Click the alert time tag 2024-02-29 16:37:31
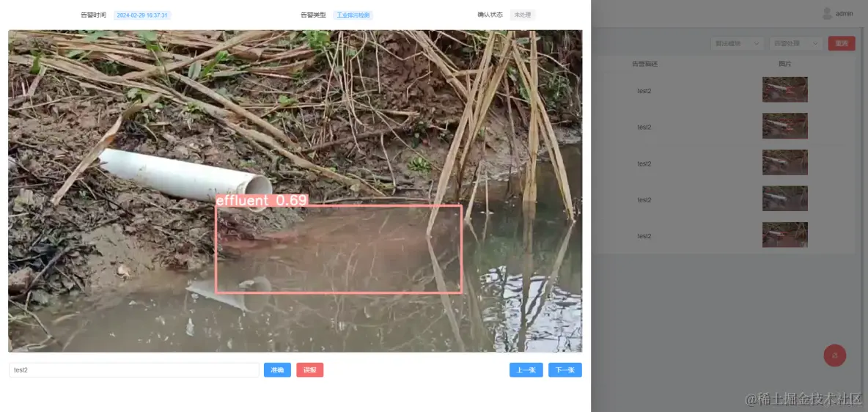 [142, 15]
